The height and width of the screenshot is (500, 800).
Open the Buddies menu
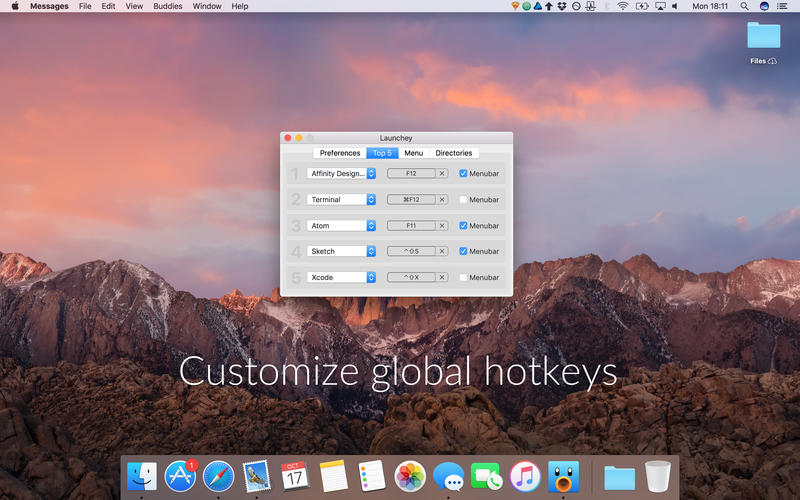(x=168, y=6)
